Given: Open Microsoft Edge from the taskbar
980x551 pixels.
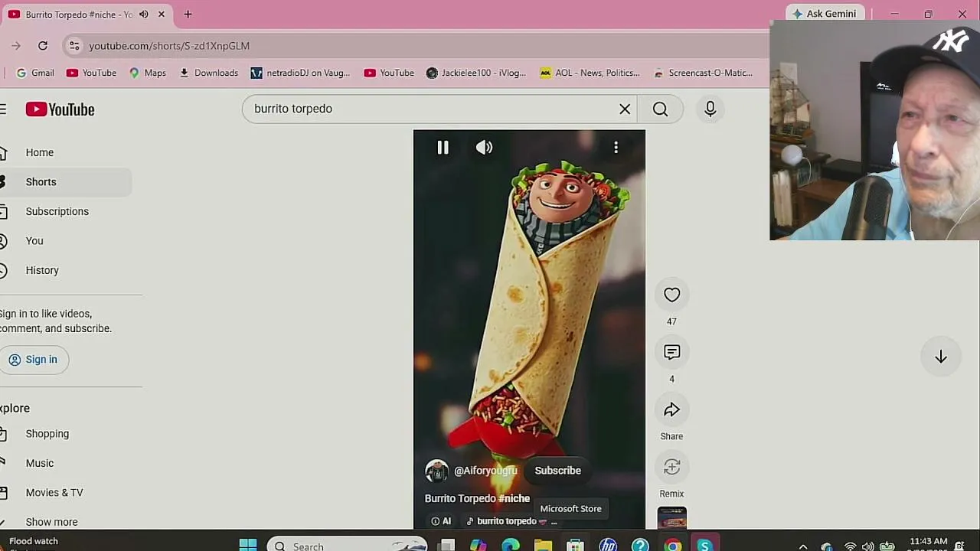Looking at the screenshot, I should (x=511, y=546).
